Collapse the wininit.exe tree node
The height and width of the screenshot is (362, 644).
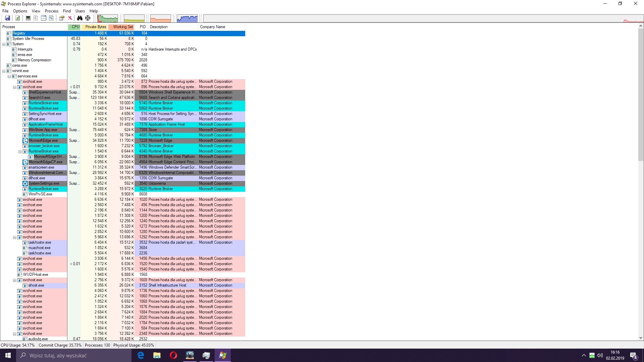(4, 71)
